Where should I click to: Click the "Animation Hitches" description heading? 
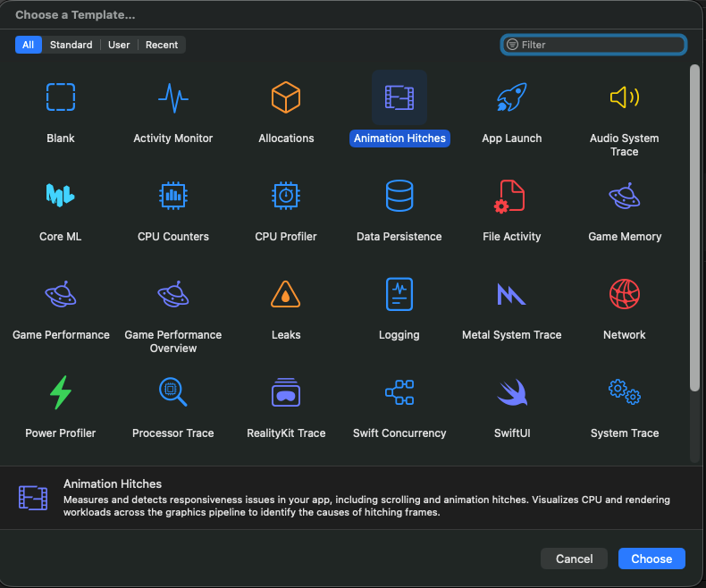[x=113, y=484]
